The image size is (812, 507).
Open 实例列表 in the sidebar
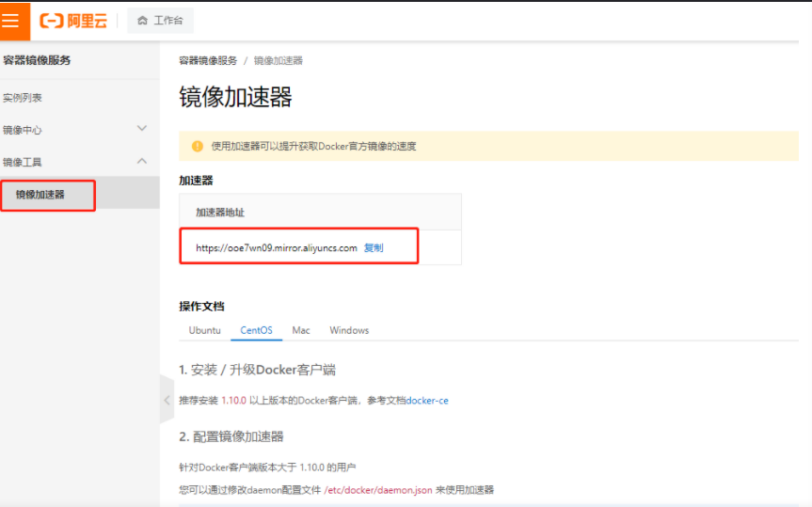pos(23,98)
